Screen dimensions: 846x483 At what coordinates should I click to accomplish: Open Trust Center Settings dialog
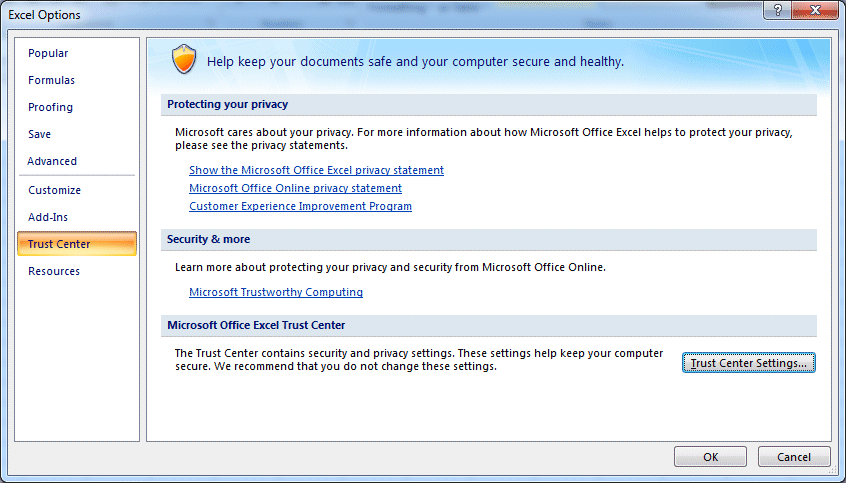tap(748, 363)
